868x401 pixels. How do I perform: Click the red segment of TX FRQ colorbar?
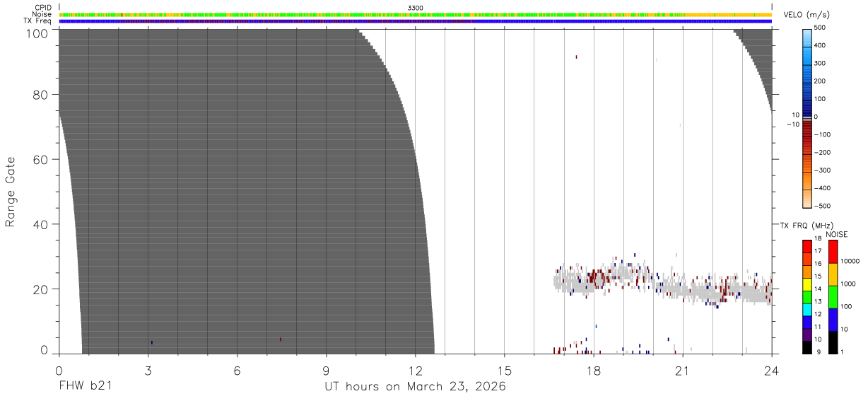pyautogui.click(x=807, y=245)
